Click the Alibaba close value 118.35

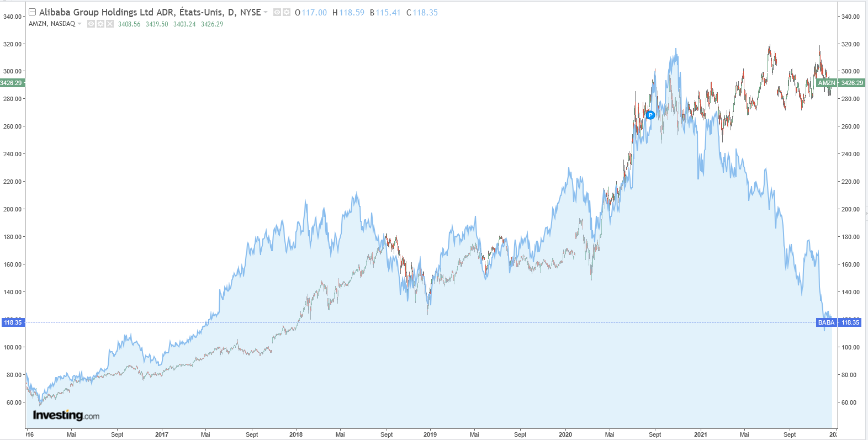click(425, 13)
